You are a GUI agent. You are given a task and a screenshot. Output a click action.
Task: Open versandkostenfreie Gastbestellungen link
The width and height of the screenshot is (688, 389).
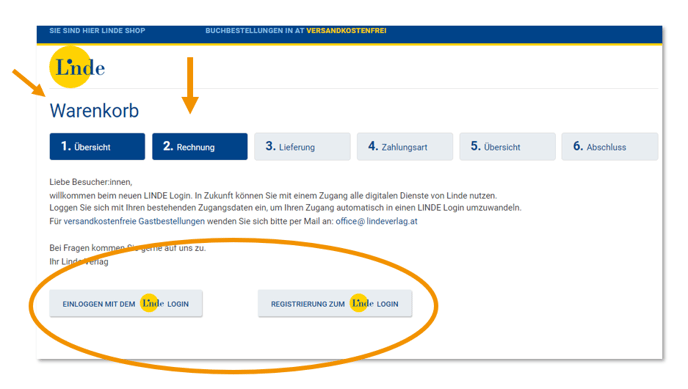[134, 221]
